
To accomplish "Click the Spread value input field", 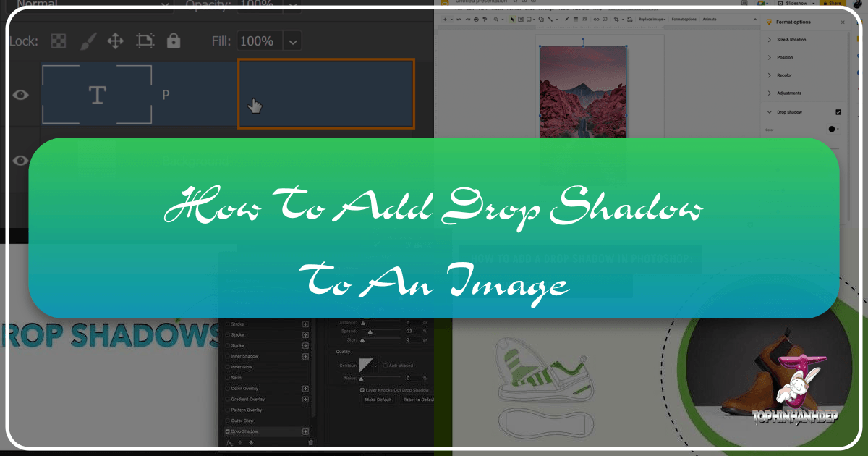I will (412, 332).
